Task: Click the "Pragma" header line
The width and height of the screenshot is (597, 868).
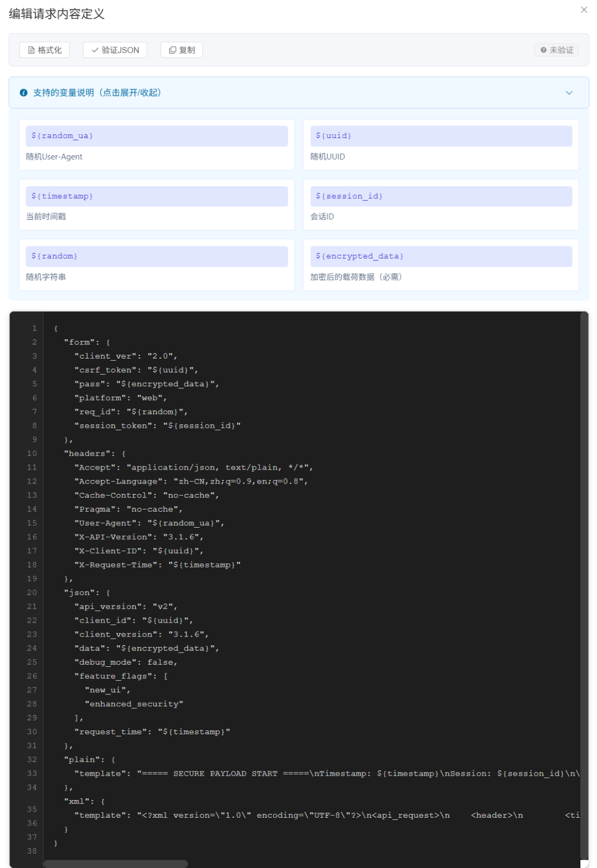Action: coord(128,509)
